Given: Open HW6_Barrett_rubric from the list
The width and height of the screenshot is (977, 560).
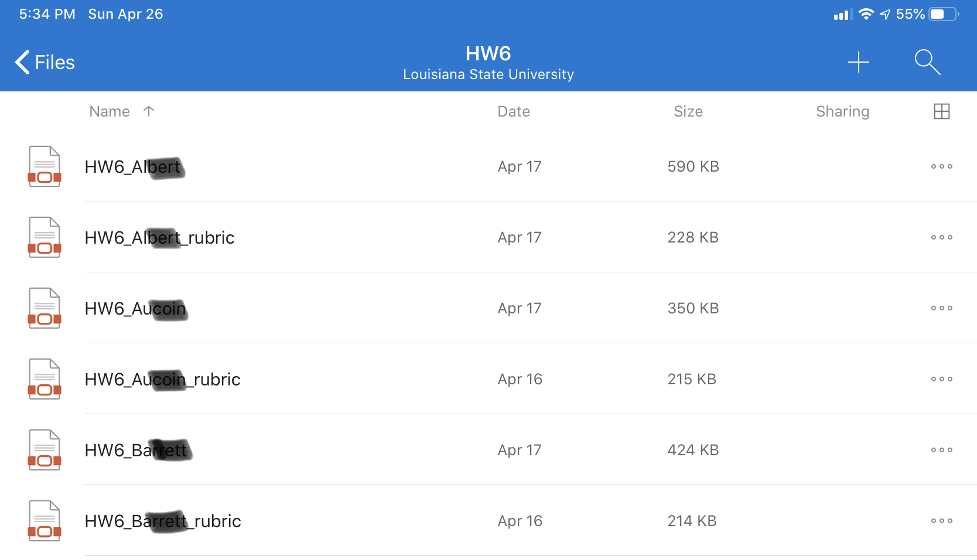Looking at the screenshot, I should (x=488, y=521).
